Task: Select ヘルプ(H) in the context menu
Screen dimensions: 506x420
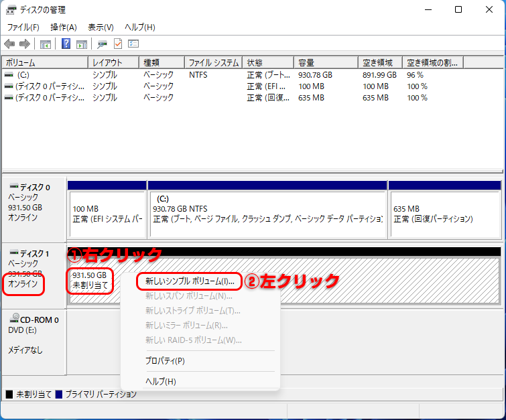Action: click(161, 381)
